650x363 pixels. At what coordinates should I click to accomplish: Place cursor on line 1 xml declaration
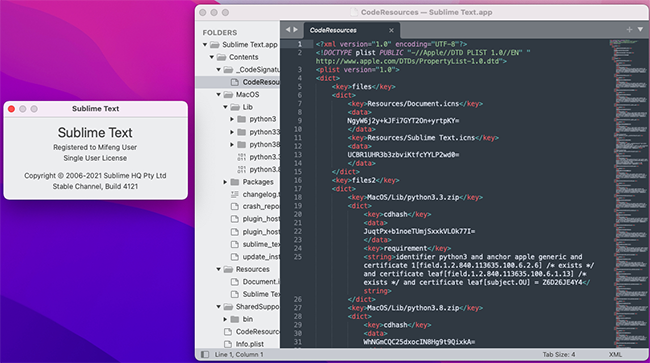pos(391,44)
